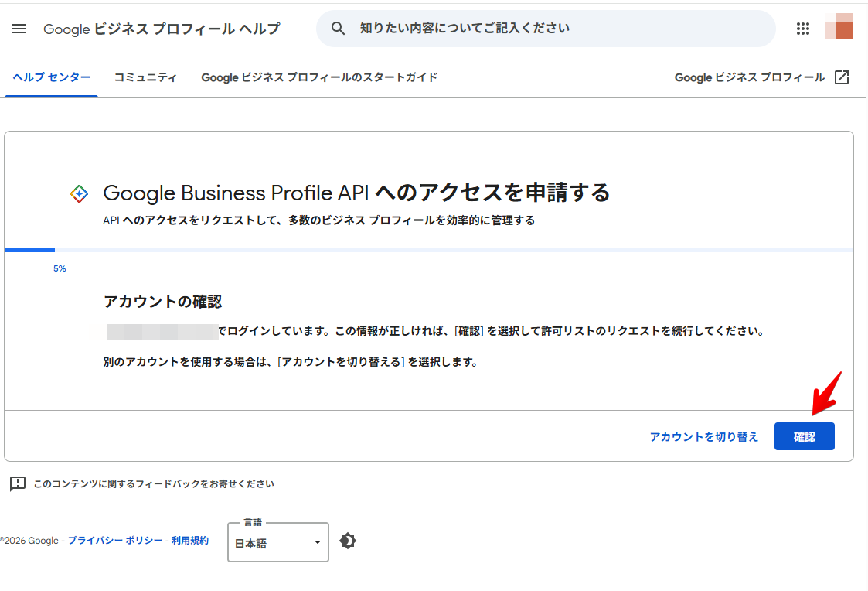
Task: Expand the 言語 日本語 dropdown
Action: coord(278,543)
